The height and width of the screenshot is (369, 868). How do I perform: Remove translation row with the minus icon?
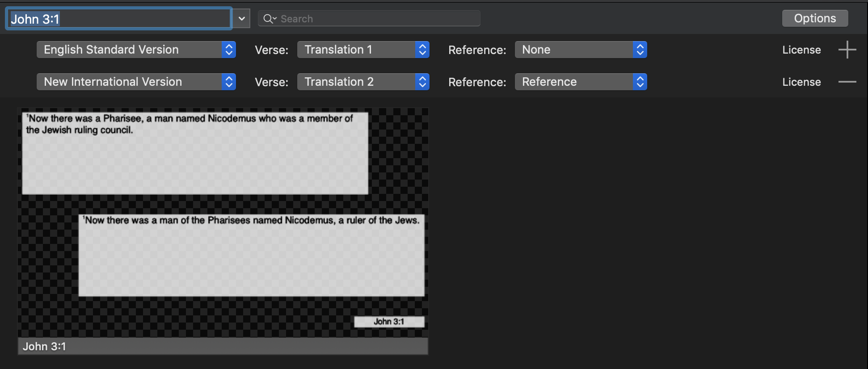[x=847, y=82]
